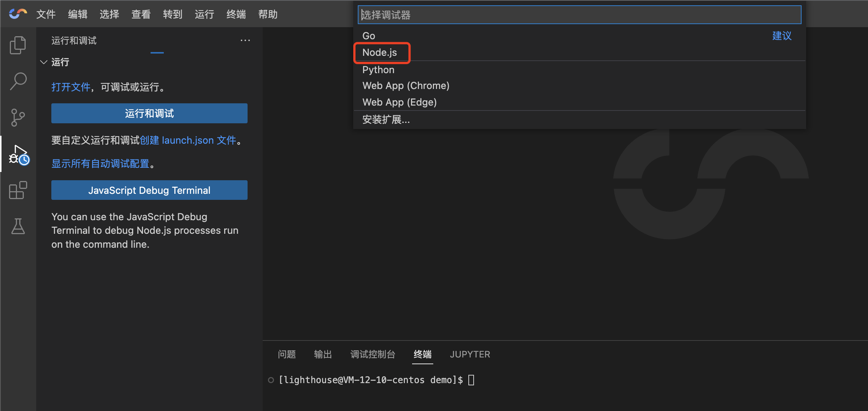Click the 建议 label in the debugger list
868x411 pixels.
pyautogui.click(x=782, y=36)
